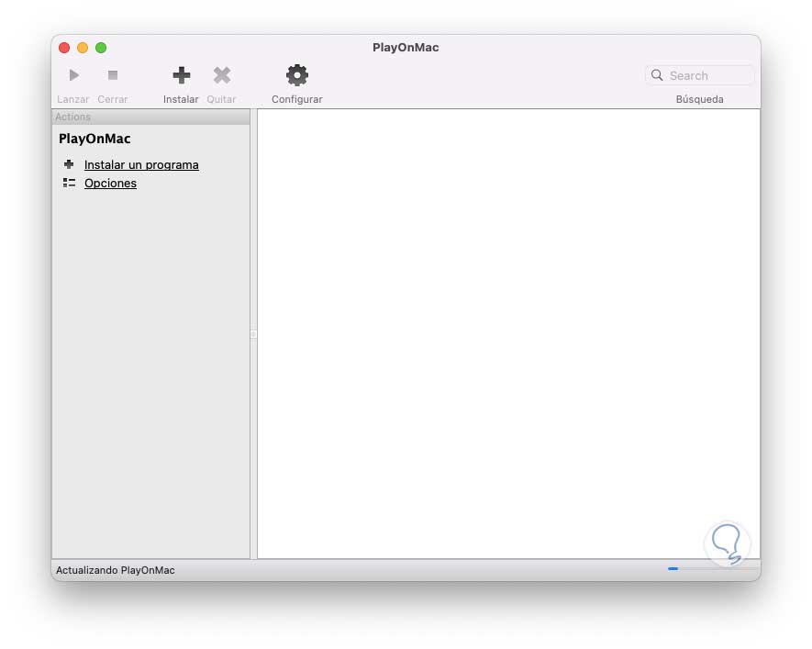Click the Actions panel header

[x=150, y=117]
